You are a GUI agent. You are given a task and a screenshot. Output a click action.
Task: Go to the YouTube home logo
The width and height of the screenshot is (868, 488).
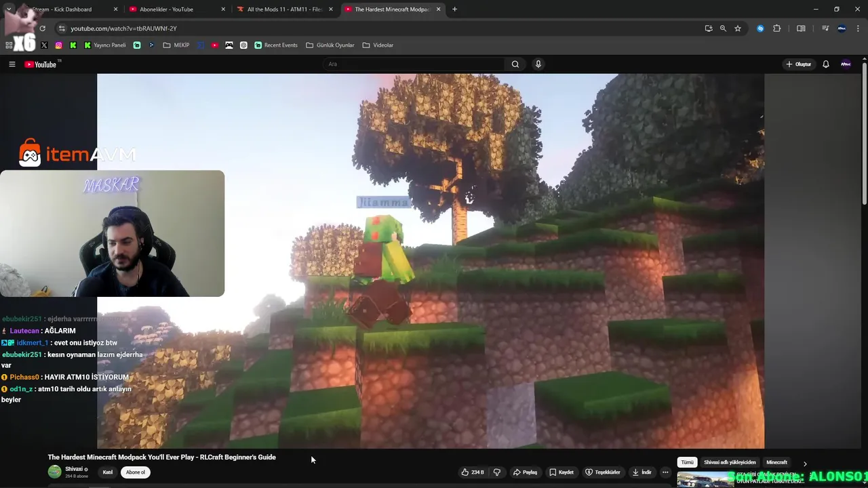tap(41, 64)
